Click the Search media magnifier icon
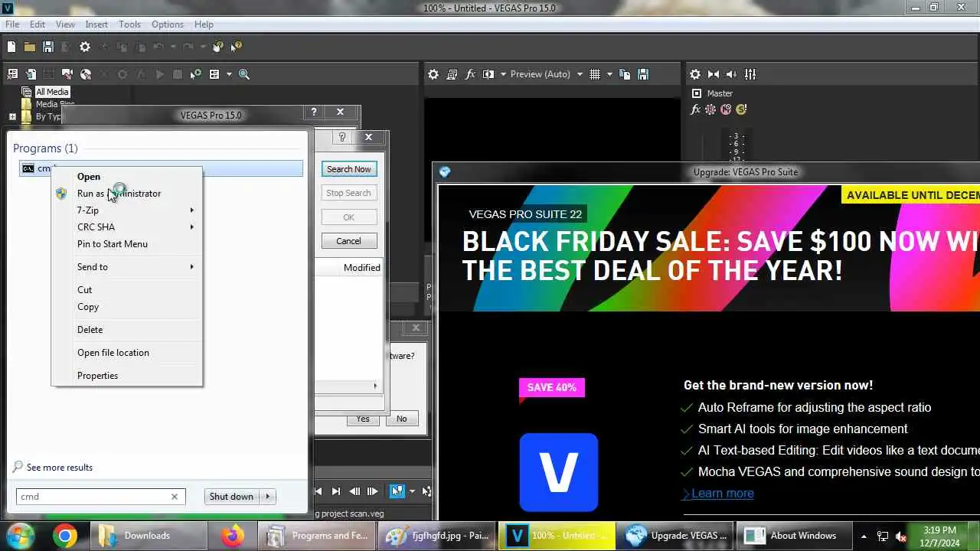 pos(244,74)
